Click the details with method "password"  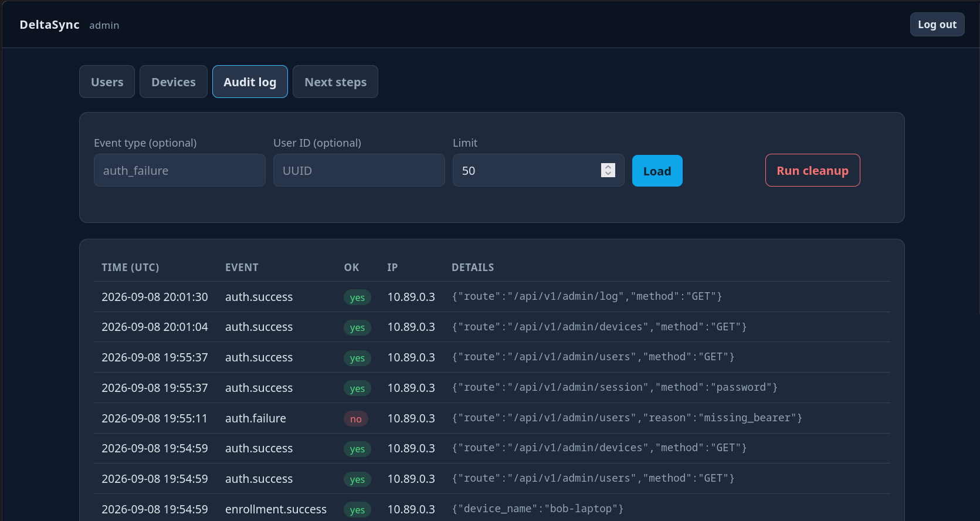click(615, 387)
